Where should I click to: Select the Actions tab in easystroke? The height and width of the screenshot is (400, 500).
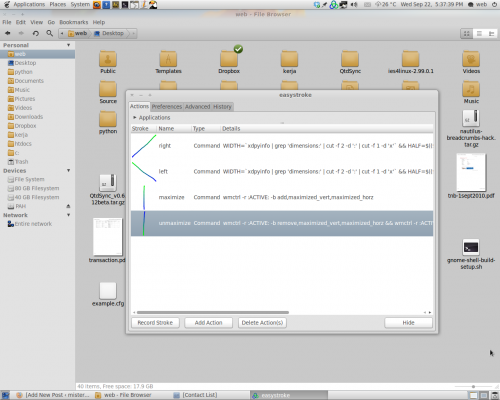[139, 106]
